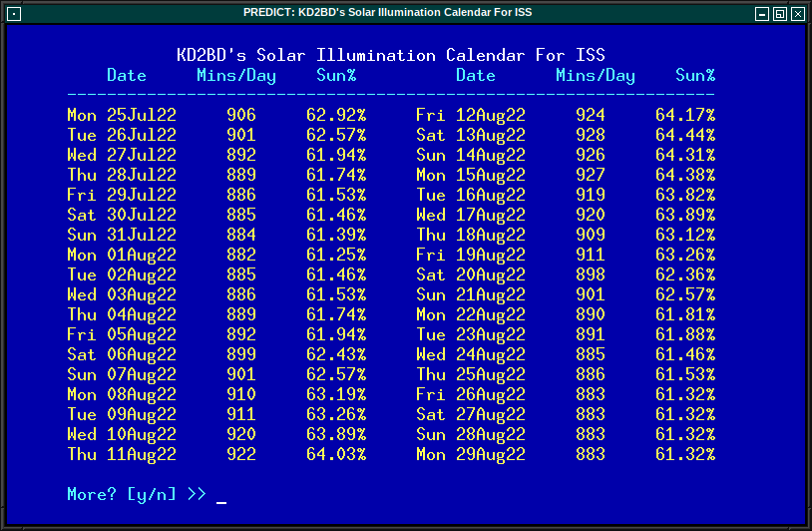Click the 64.17% sun value
Image resolution: width=812 pixels, height=531 pixels.
point(685,115)
